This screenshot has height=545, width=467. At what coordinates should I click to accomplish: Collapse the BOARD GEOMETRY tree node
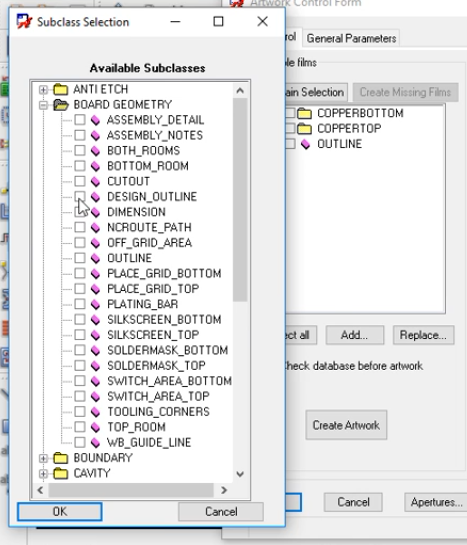(x=43, y=105)
